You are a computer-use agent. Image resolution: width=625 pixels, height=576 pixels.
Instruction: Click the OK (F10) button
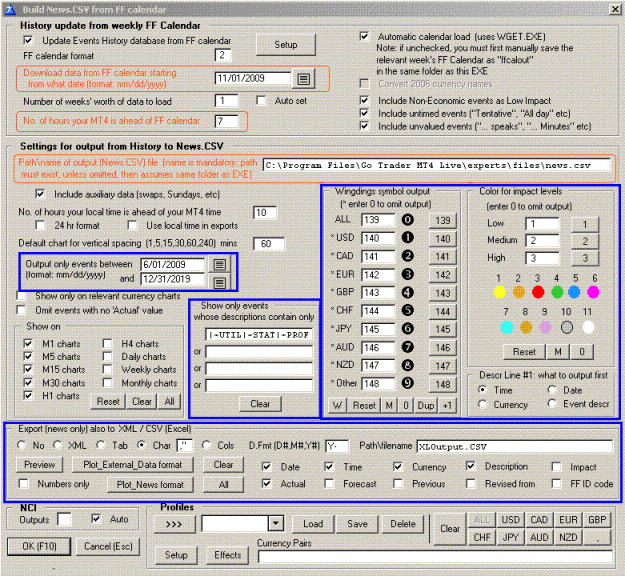tap(39, 546)
